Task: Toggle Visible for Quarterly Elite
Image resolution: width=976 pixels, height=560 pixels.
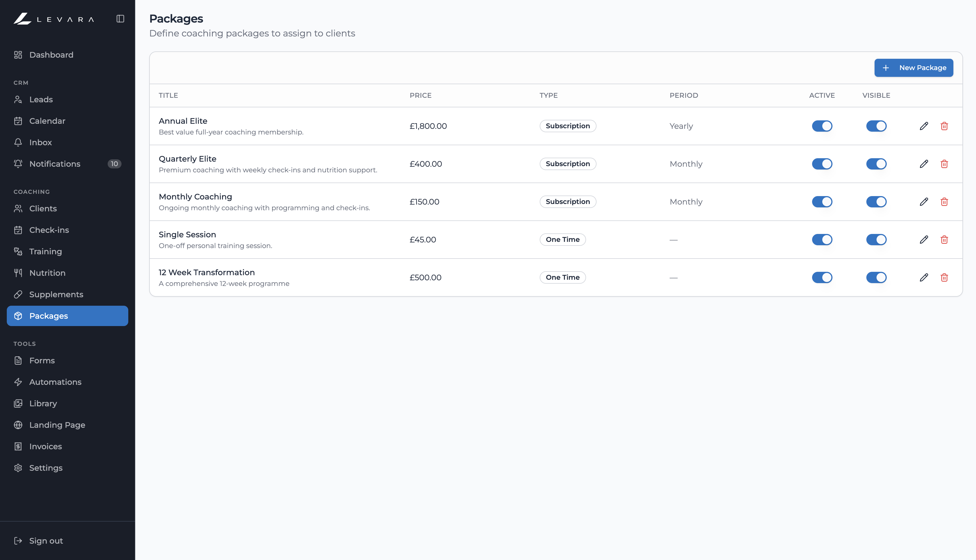Action: click(876, 164)
